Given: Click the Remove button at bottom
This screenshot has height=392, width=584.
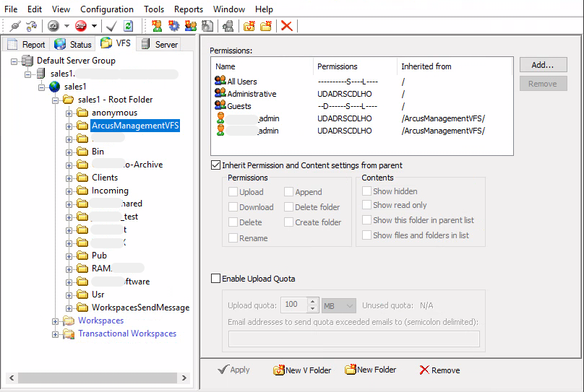Looking at the screenshot, I should 439,370.
